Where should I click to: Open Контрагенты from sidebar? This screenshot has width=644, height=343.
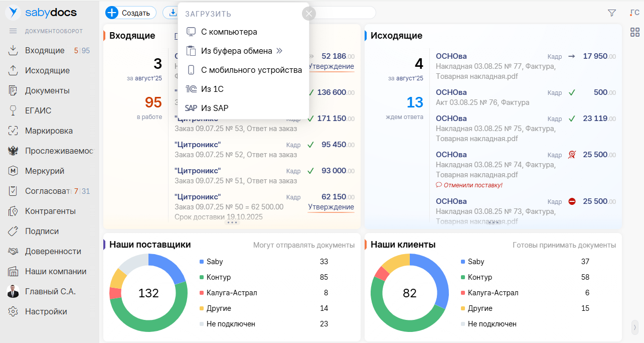point(50,211)
